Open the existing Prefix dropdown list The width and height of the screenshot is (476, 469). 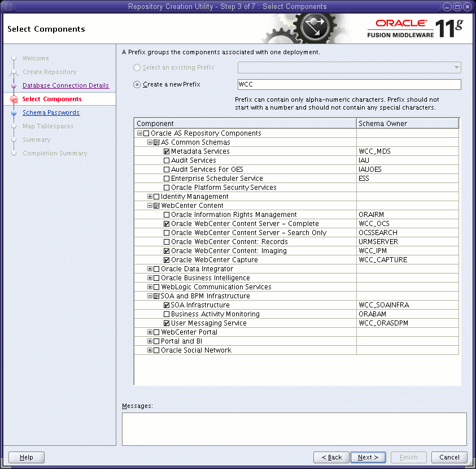(x=457, y=67)
